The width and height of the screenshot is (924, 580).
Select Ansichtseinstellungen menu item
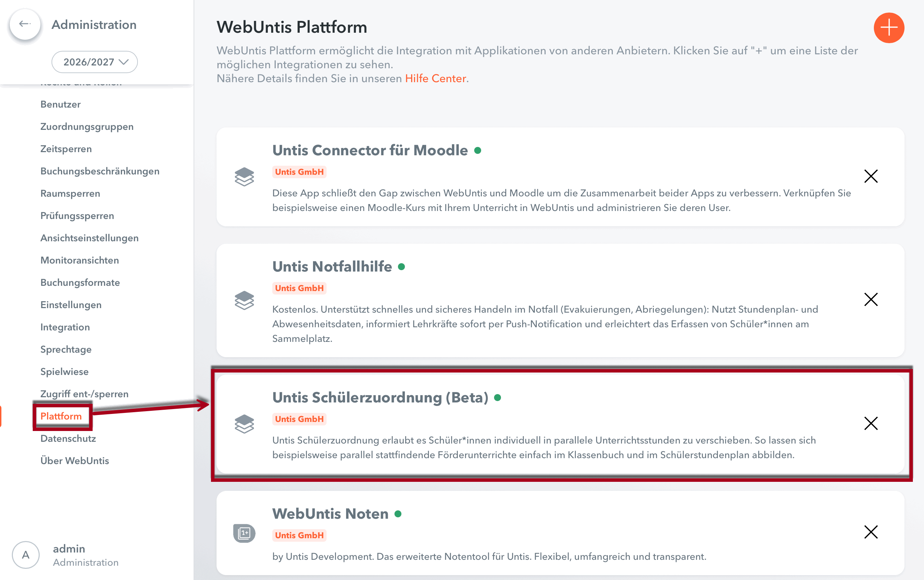click(89, 238)
